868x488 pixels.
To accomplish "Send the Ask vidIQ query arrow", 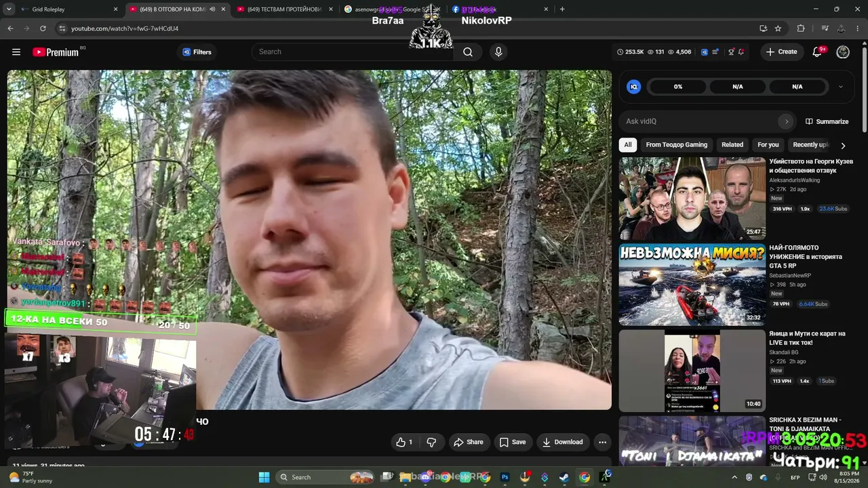I will coord(787,121).
